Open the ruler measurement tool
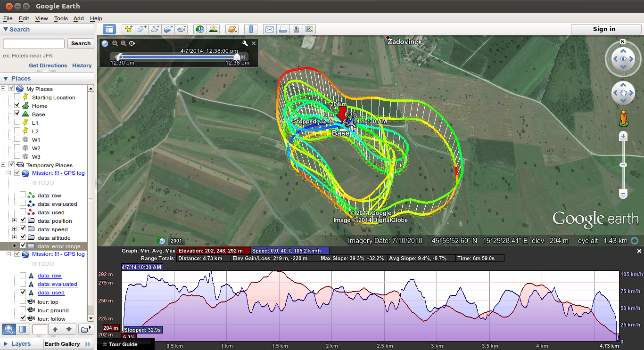This screenshot has width=644, height=350. pyautogui.click(x=251, y=29)
